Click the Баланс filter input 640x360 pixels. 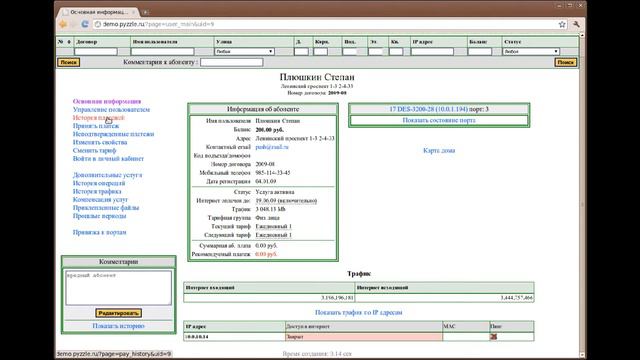pyautogui.click(x=480, y=51)
